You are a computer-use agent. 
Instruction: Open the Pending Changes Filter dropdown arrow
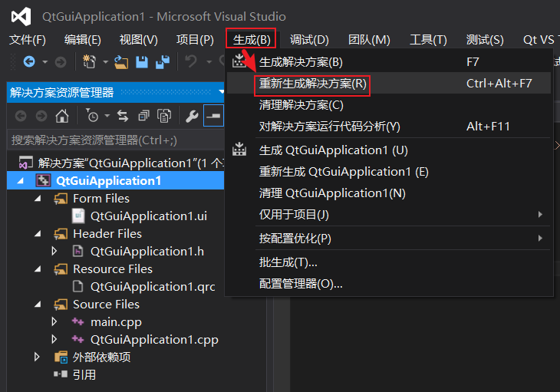click(x=107, y=116)
